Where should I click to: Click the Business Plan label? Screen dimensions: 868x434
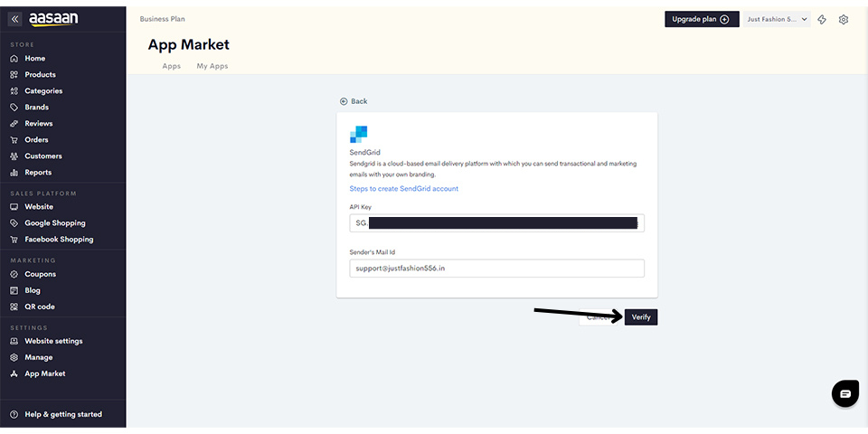coord(162,19)
